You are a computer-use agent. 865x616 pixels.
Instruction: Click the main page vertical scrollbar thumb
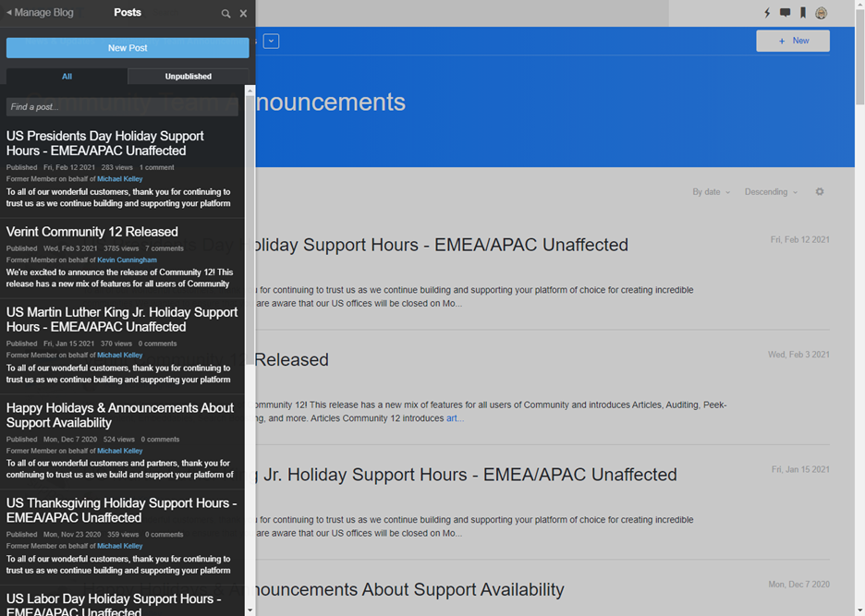(859, 57)
